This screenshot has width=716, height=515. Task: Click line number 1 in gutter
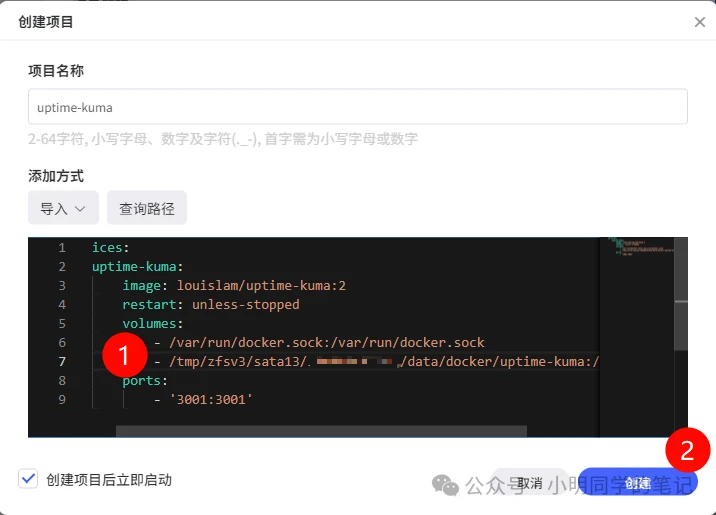pos(62,247)
